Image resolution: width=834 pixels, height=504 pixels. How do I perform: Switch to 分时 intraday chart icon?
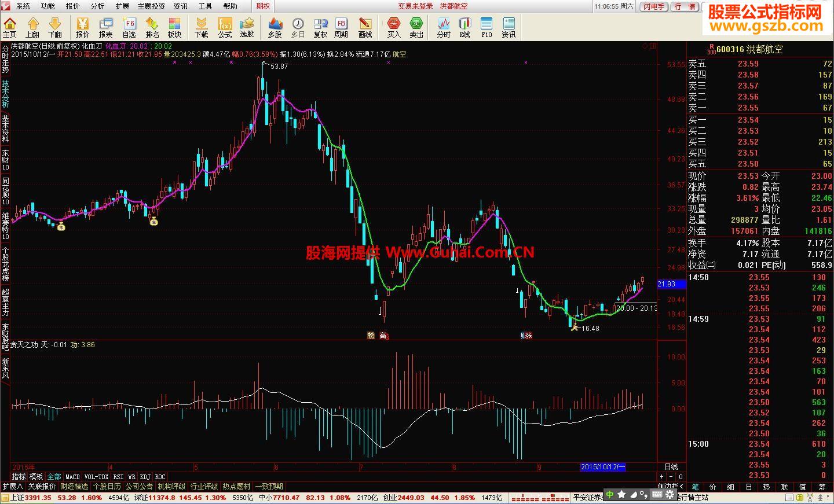[444, 27]
